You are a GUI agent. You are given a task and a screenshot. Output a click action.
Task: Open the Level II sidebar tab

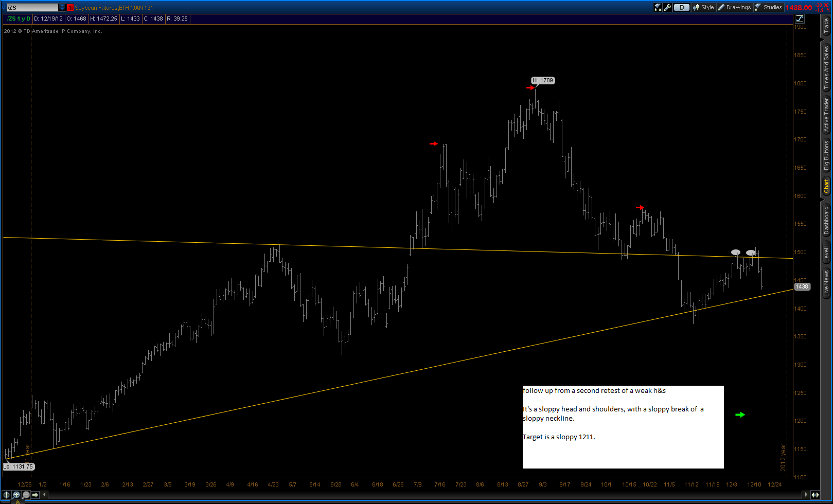(826, 252)
